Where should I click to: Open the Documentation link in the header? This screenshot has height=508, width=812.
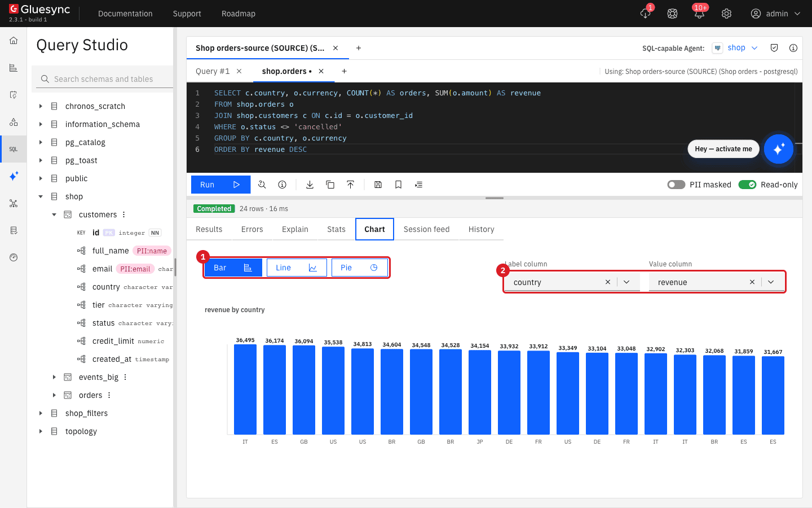point(125,14)
